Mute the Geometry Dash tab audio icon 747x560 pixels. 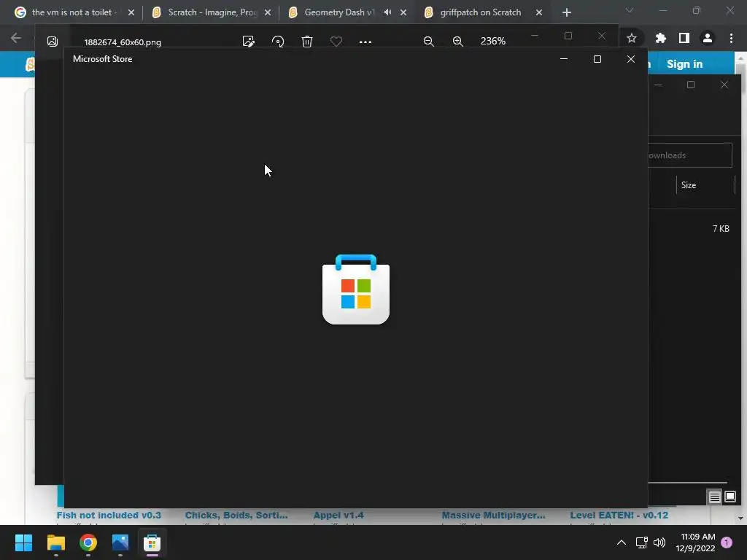click(388, 12)
